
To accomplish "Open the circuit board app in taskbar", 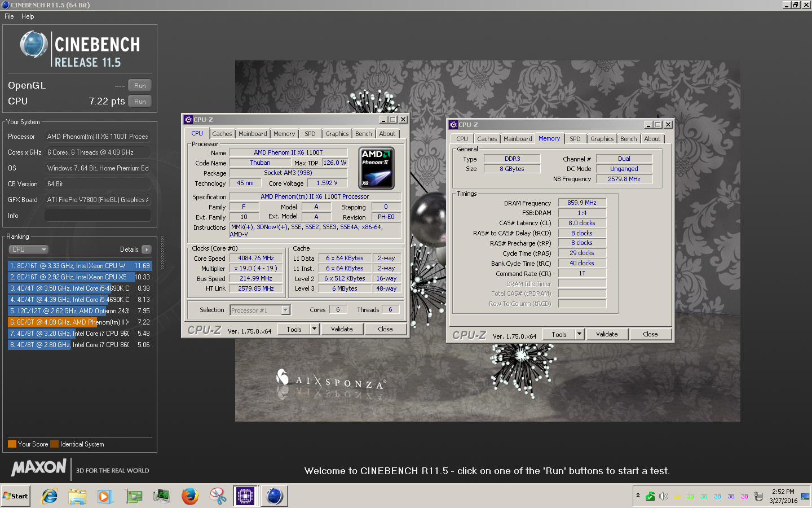I will coord(134,496).
